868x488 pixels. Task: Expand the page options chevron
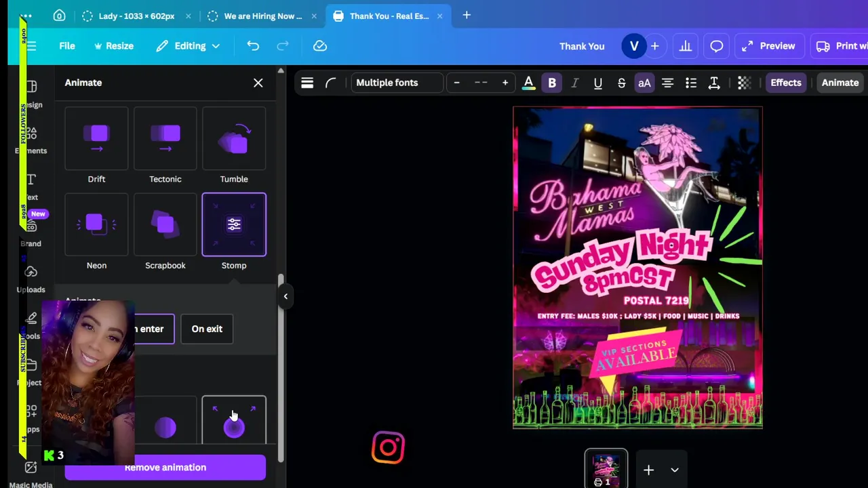tap(675, 470)
